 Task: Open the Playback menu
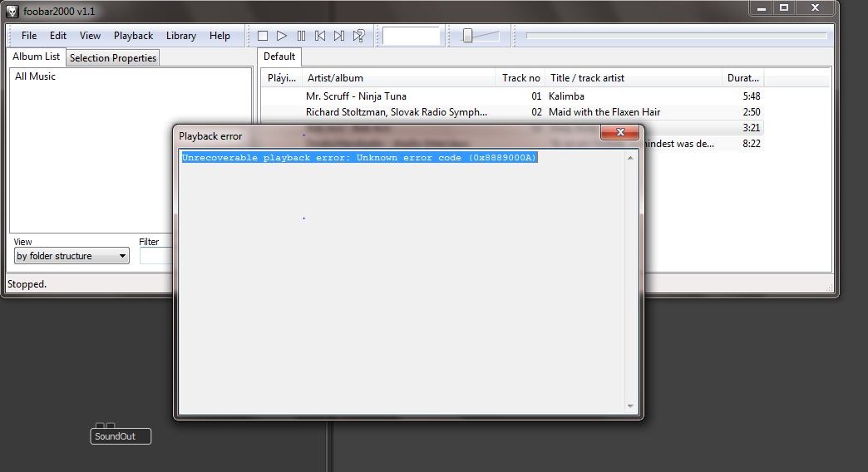click(x=133, y=36)
